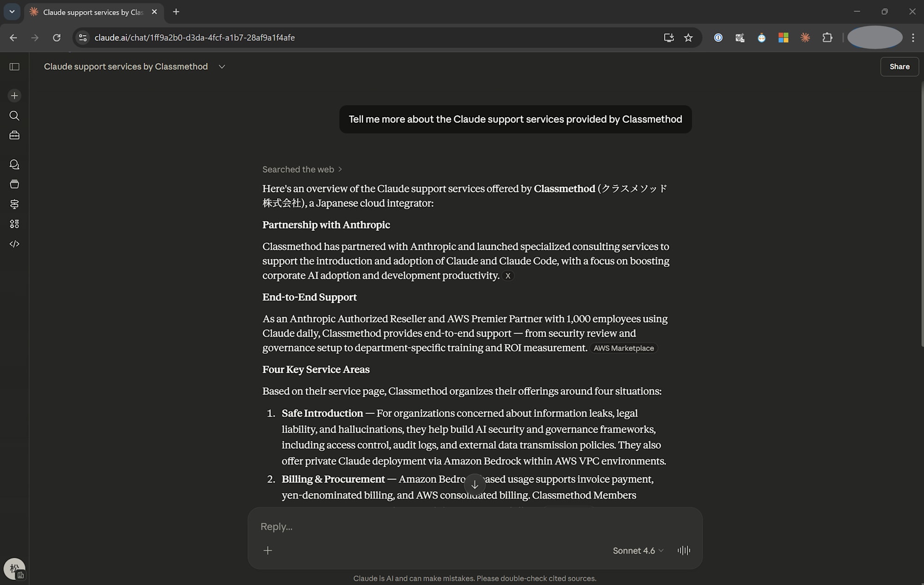Open the Sonnet 4.6 model selector
The image size is (924, 585).
click(638, 550)
